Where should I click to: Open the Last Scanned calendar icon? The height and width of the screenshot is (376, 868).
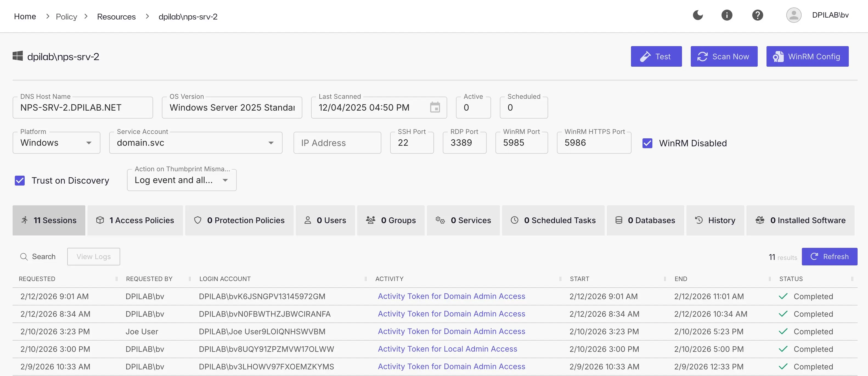(x=435, y=107)
